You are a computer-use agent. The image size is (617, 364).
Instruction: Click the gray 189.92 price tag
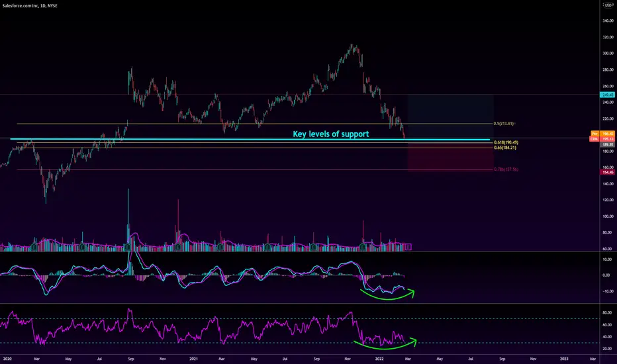[x=608, y=144]
